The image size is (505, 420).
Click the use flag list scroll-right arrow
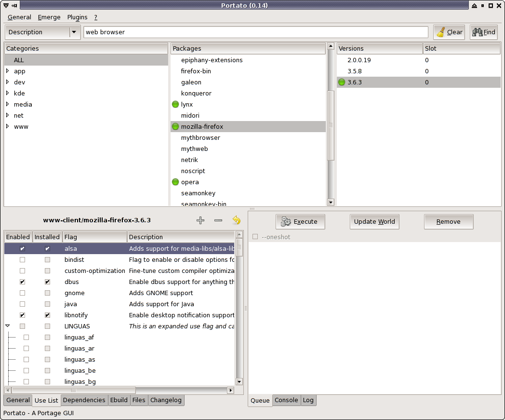click(231, 391)
